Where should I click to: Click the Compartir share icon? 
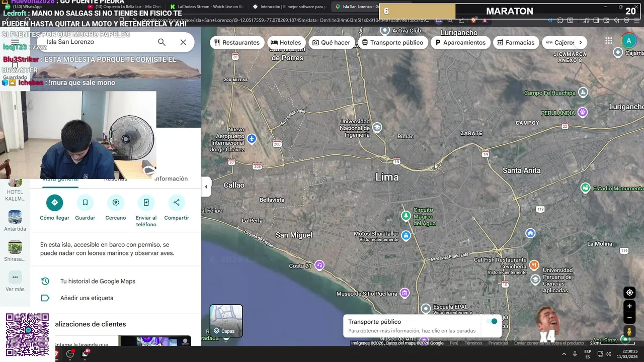point(177,203)
